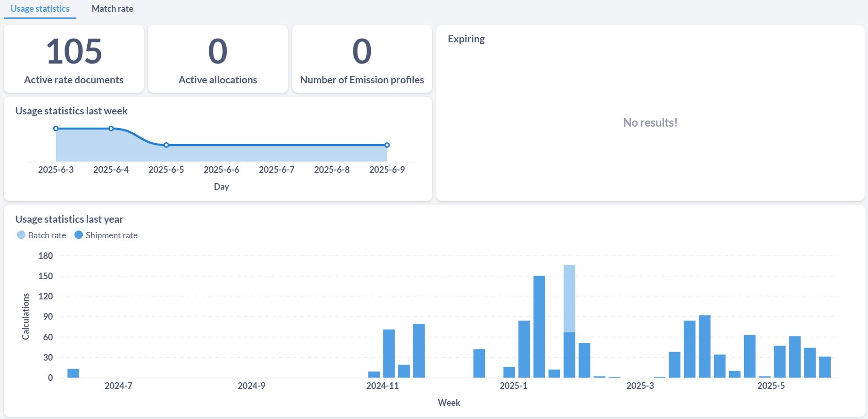
Task: Click the tallest bar reaching 150 calculations
Action: [539, 327]
